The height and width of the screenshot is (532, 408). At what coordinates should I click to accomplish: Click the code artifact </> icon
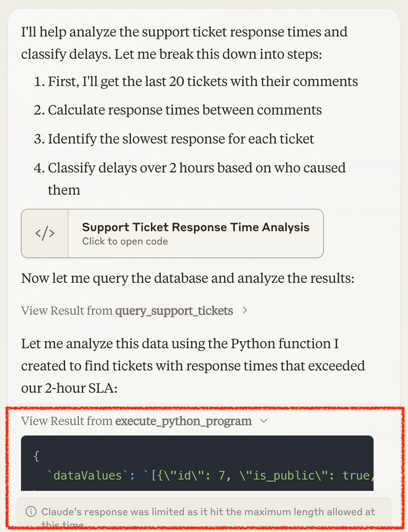point(44,233)
